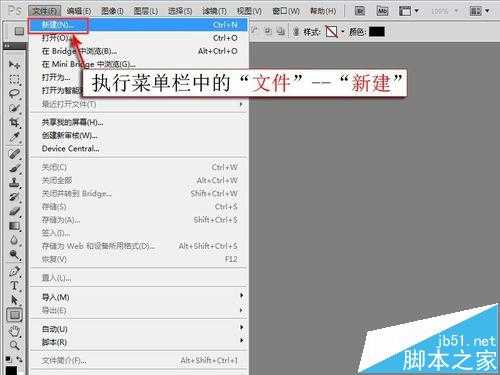Open the 图层(L) menu
The height and width of the screenshot is (375, 500).
[x=146, y=11]
